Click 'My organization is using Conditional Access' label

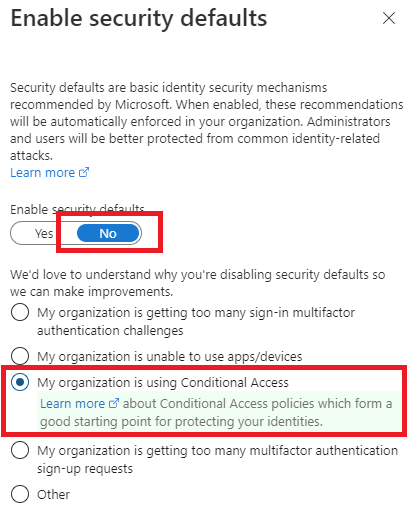tap(163, 382)
